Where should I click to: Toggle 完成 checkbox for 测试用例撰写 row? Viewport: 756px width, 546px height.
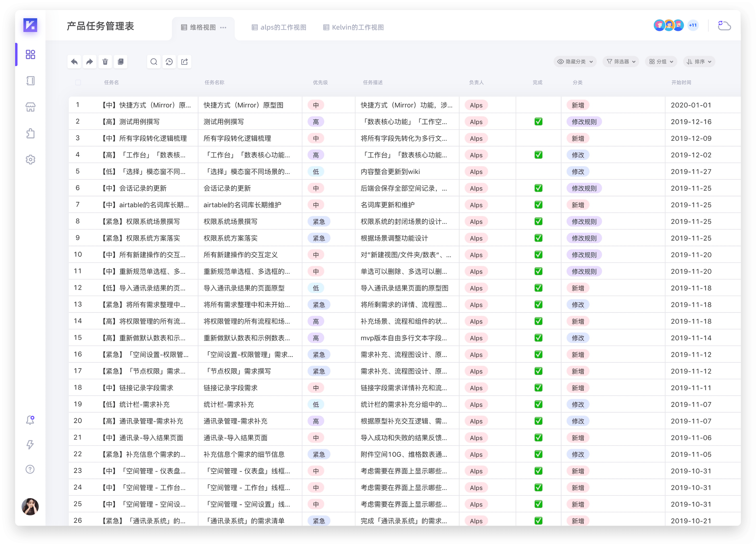[538, 122]
